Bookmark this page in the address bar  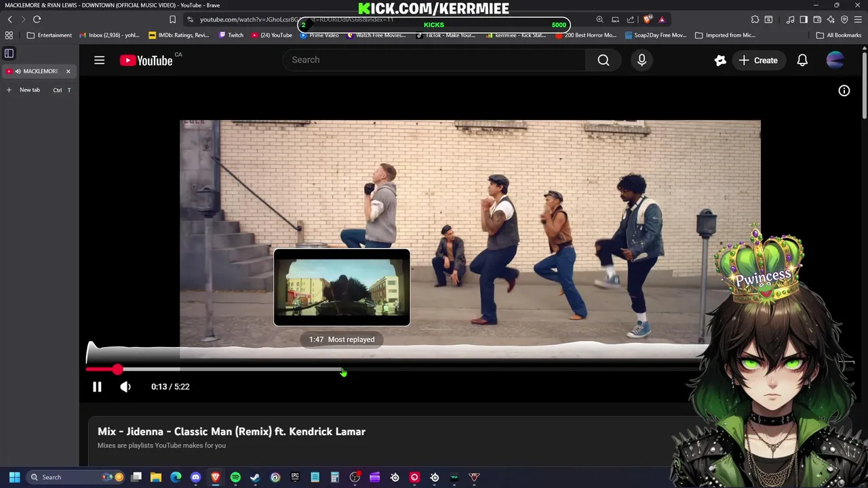[x=172, y=20]
